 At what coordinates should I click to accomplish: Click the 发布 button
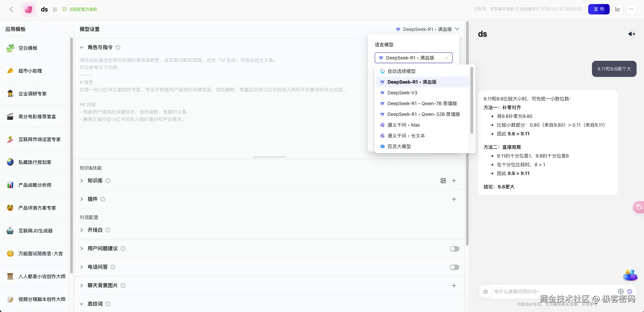point(599,9)
